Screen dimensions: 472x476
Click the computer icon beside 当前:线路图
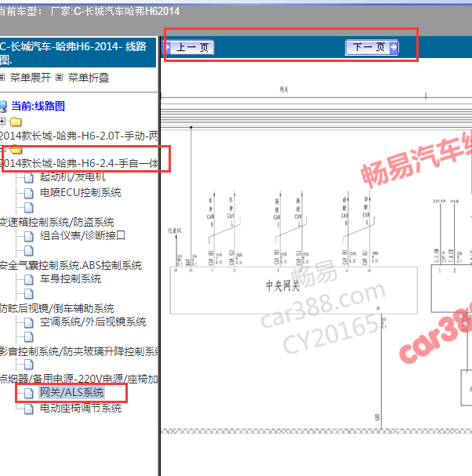pyautogui.click(x=3, y=107)
